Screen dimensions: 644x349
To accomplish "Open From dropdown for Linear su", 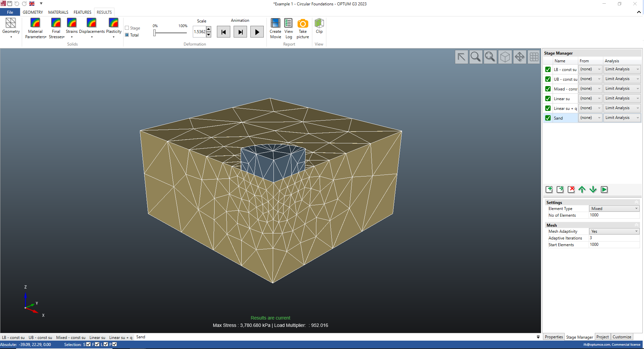I will (x=590, y=98).
